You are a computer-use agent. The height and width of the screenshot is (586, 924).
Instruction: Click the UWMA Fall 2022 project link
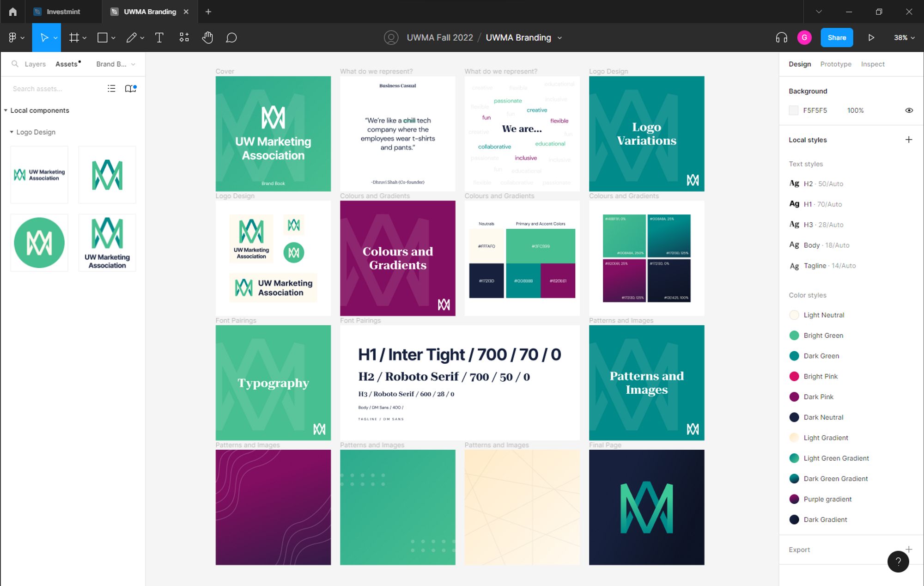pyautogui.click(x=440, y=37)
